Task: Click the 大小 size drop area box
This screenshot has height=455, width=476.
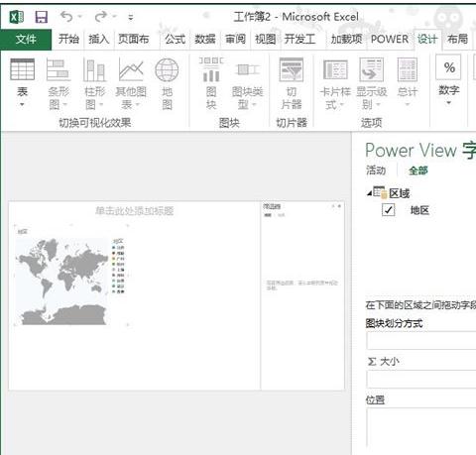Action: [x=421, y=379]
